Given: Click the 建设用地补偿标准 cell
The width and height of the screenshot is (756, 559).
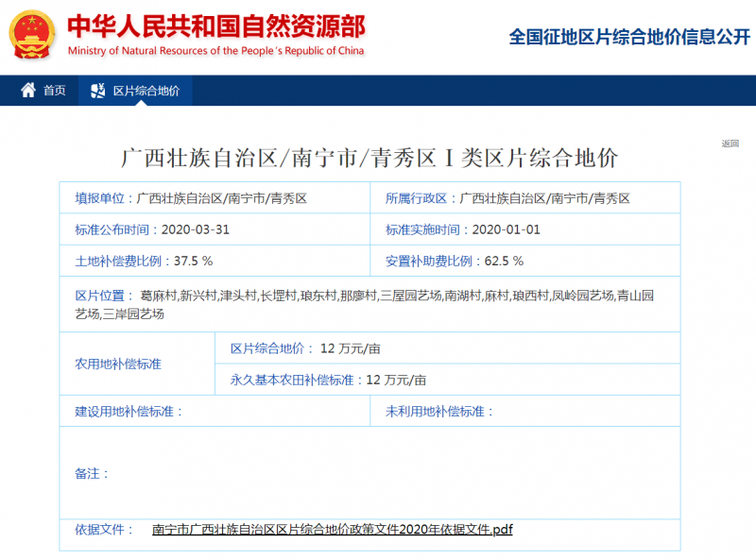Looking at the screenshot, I should (215, 412).
